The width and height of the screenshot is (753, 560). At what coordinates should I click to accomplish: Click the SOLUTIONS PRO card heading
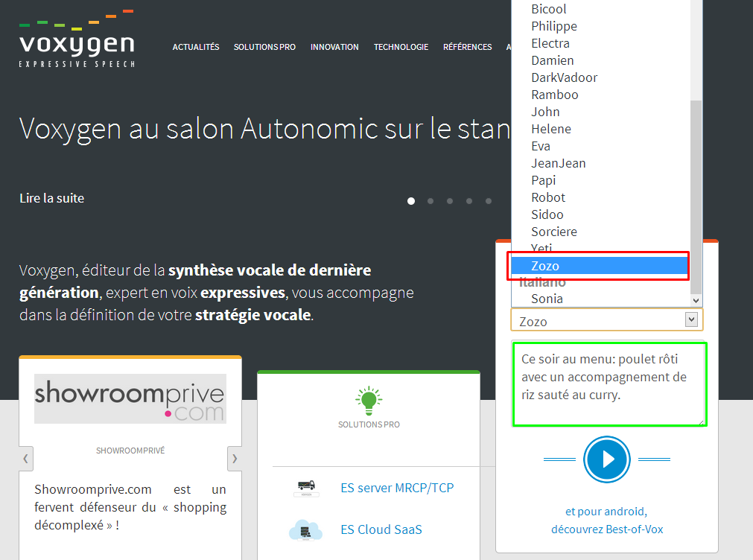[369, 424]
